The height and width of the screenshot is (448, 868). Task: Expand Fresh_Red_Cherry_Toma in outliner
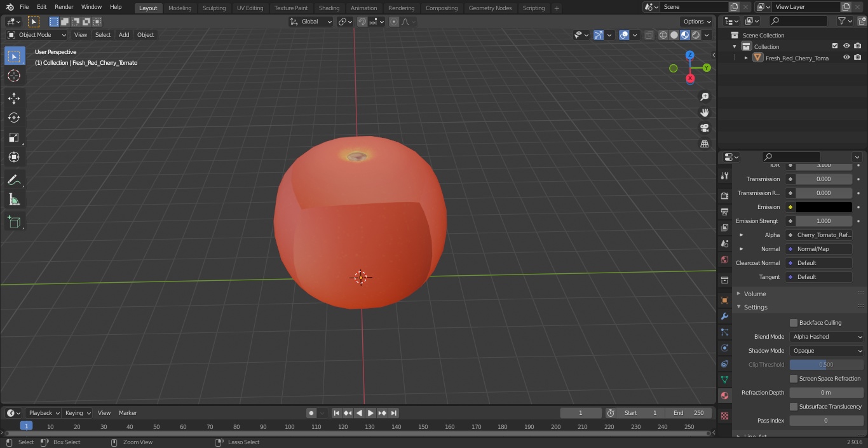[746, 58]
